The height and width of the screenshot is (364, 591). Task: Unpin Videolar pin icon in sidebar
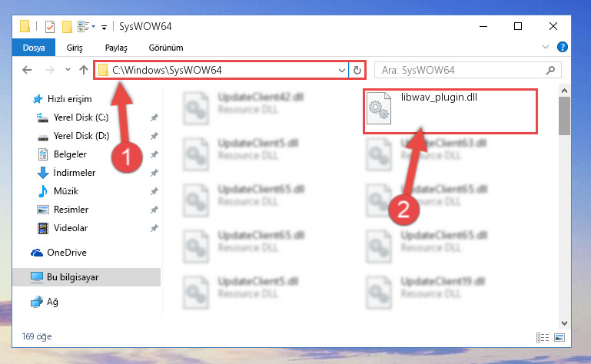(154, 228)
